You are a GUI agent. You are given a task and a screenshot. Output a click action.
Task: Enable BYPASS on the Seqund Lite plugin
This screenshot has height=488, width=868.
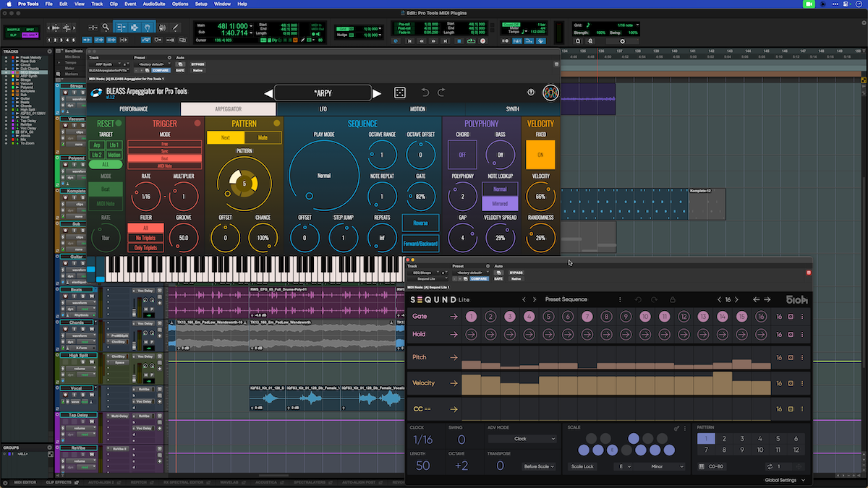(x=516, y=273)
